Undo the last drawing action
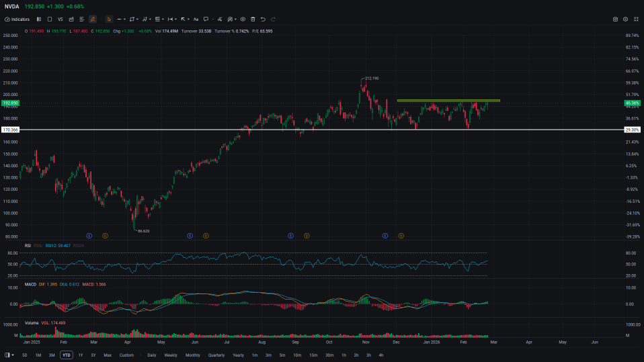The image size is (644, 362). [x=263, y=19]
